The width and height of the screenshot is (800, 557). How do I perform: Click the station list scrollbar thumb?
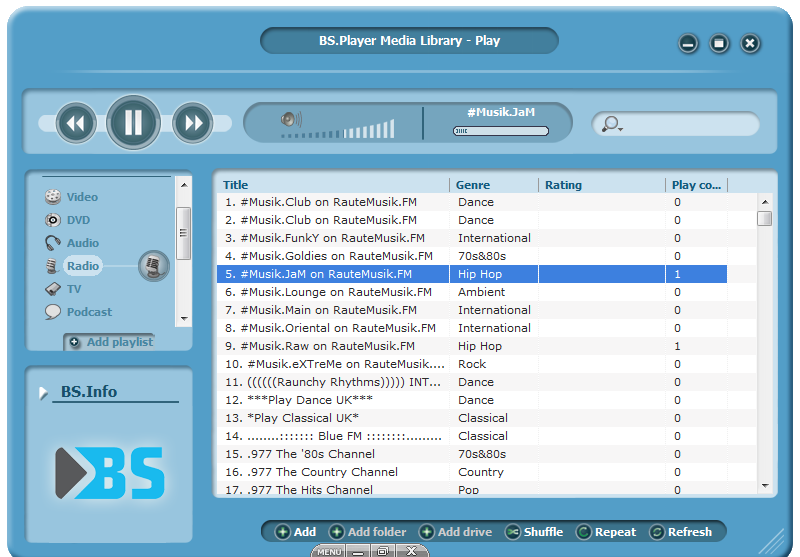pyautogui.click(x=764, y=218)
